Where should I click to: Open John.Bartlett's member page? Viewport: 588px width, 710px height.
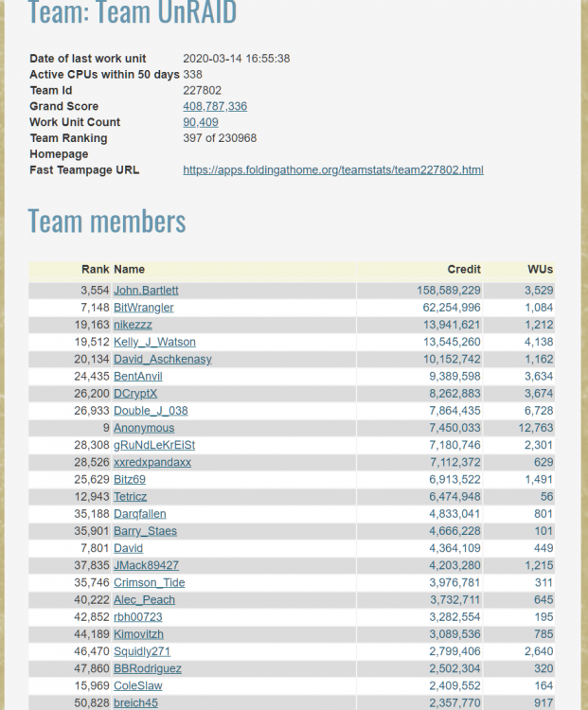pos(146,291)
